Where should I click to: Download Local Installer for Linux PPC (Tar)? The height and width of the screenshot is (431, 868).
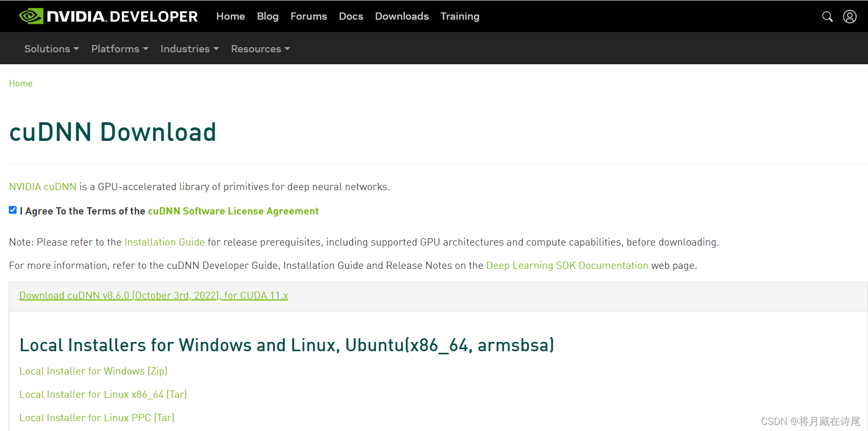click(x=97, y=418)
